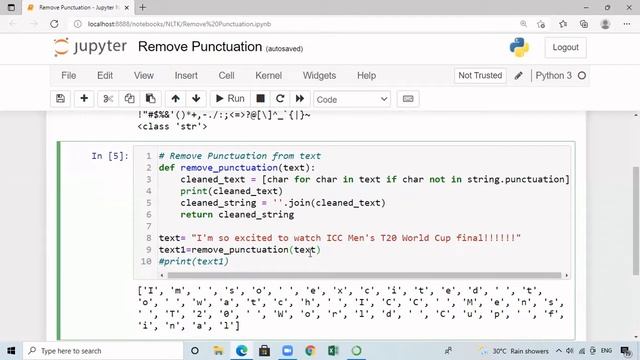Click the page vertical scrollbar
Screen dimensions: 640x360
pyautogui.click(x=636, y=220)
